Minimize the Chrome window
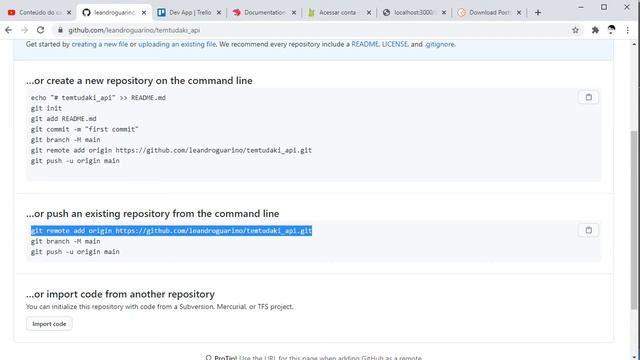 point(581,7)
